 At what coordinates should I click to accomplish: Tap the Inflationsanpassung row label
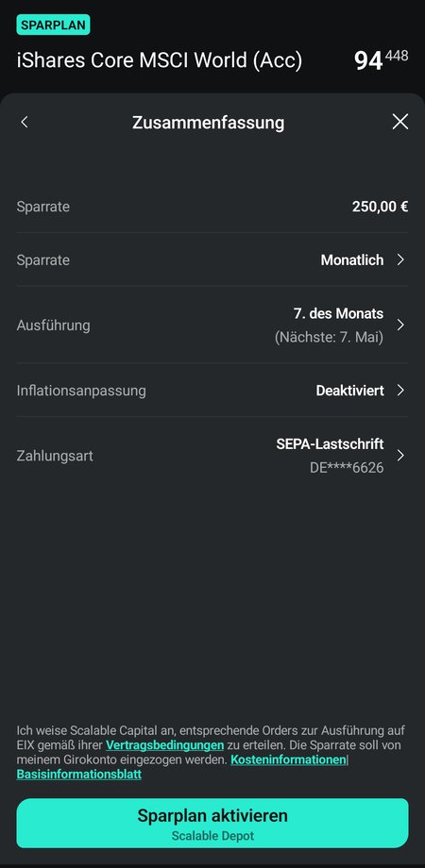tap(81, 391)
